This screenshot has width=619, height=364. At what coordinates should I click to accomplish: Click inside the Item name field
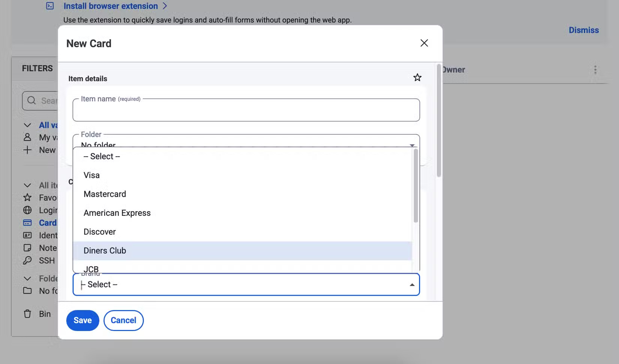click(246, 110)
